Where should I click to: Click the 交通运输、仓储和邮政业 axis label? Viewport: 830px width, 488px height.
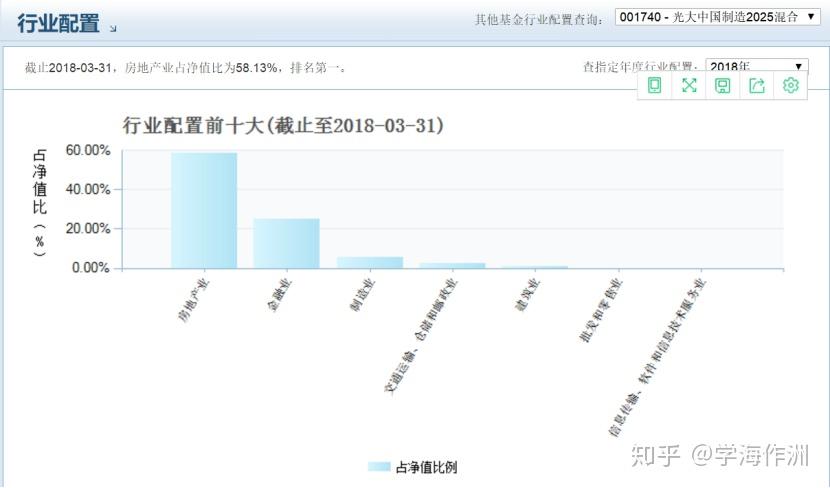[x=420, y=336]
